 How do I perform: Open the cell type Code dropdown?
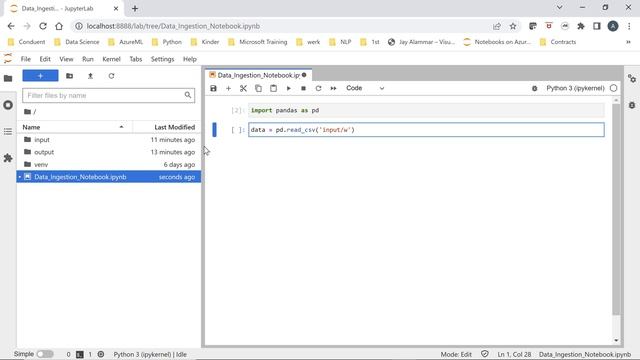(x=365, y=88)
